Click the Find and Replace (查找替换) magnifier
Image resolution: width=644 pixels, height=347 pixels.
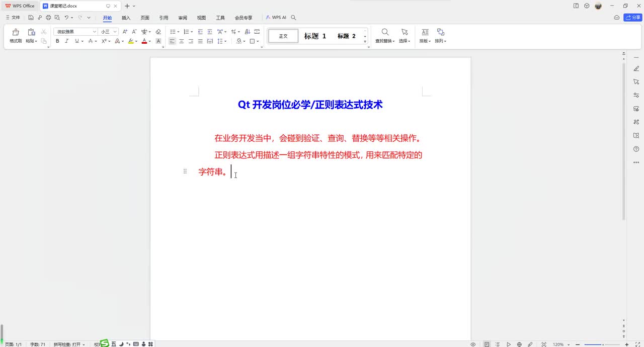(385, 32)
